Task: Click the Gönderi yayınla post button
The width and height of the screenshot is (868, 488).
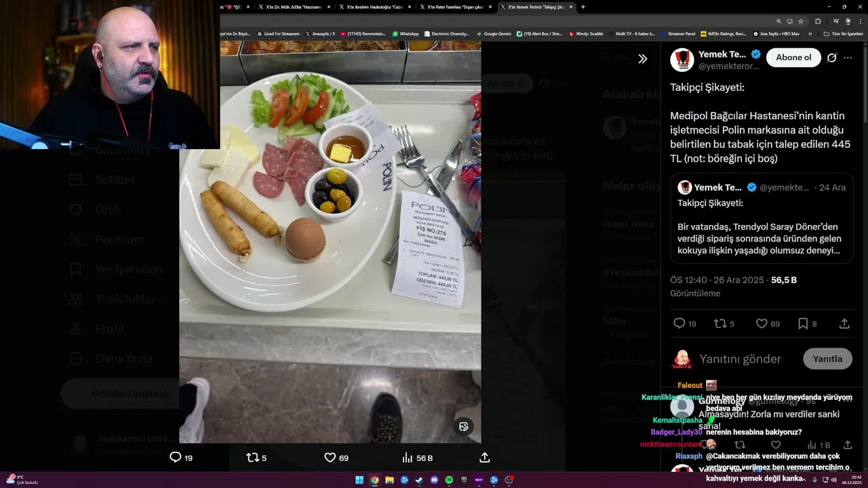Action: pyautogui.click(x=121, y=394)
